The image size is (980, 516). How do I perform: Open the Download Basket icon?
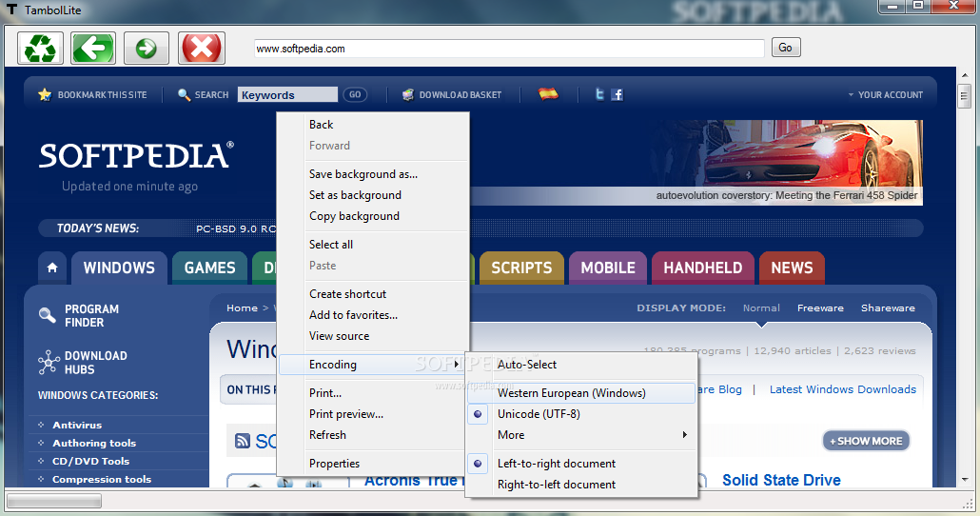pos(407,94)
